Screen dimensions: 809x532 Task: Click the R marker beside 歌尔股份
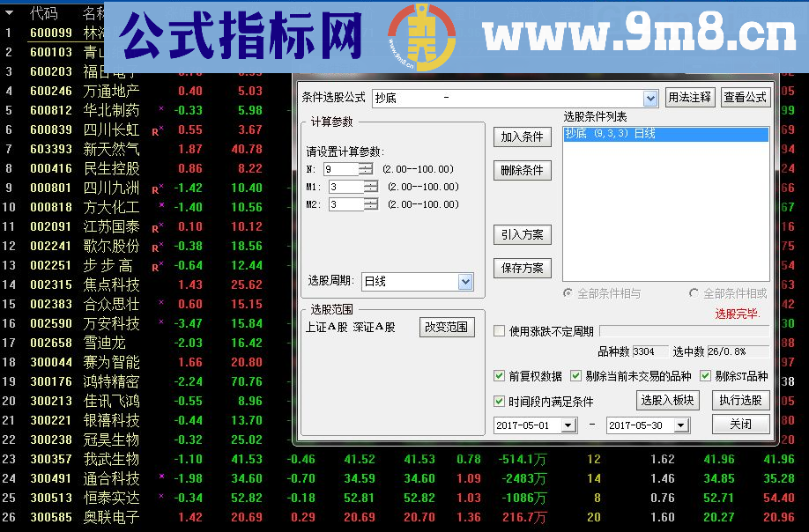pyautogui.click(x=155, y=248)
